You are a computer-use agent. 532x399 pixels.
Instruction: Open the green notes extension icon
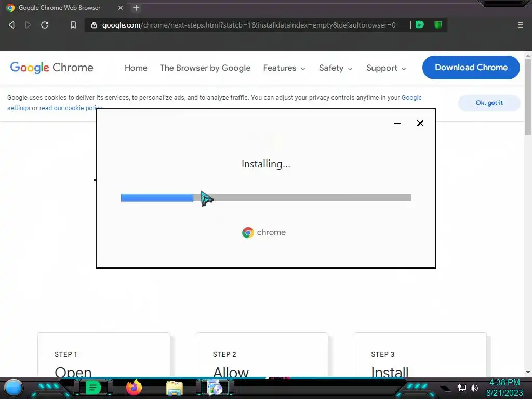coord(420,24)
